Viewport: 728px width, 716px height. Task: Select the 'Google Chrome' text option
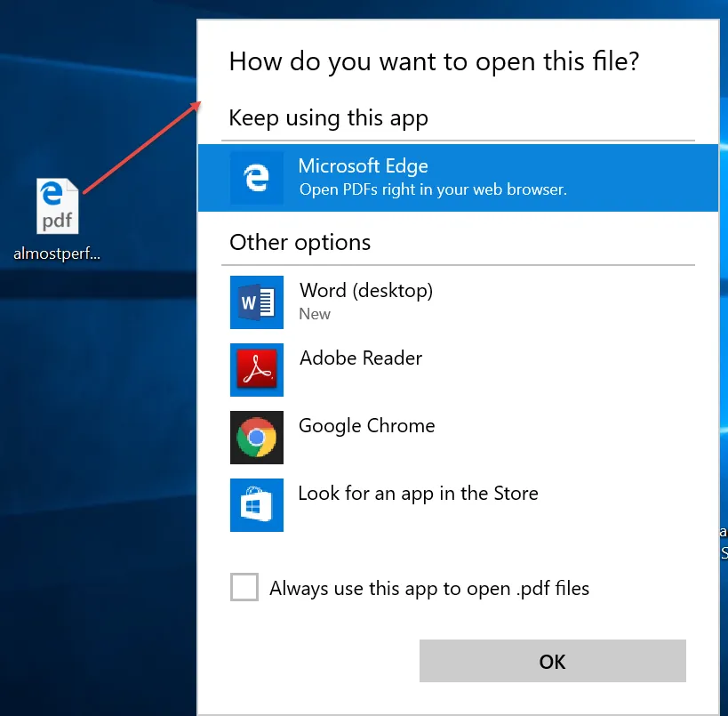click(367, 426)
